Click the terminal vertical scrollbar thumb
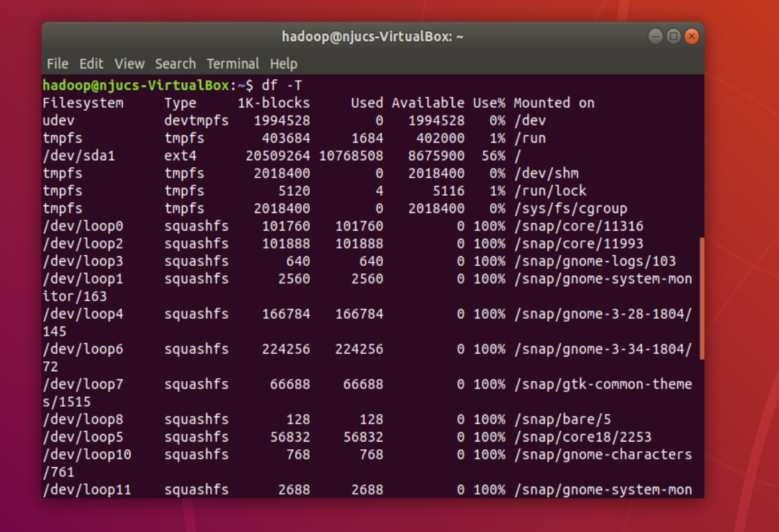The width and height of the screenshot is (779, 532). (x=702, y=298)
